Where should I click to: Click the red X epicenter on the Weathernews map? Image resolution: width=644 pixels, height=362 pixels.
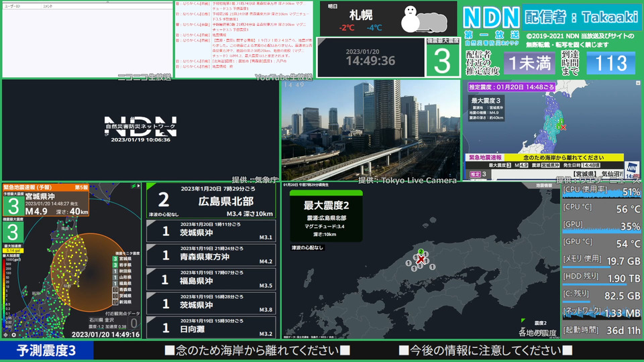point(563,127)
